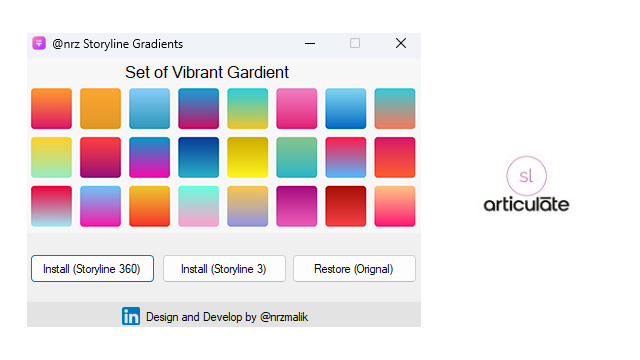Pick the turquoise-to-yellow gradient swatch
This screenshot has height=360, width=640.
click(248, 109)
